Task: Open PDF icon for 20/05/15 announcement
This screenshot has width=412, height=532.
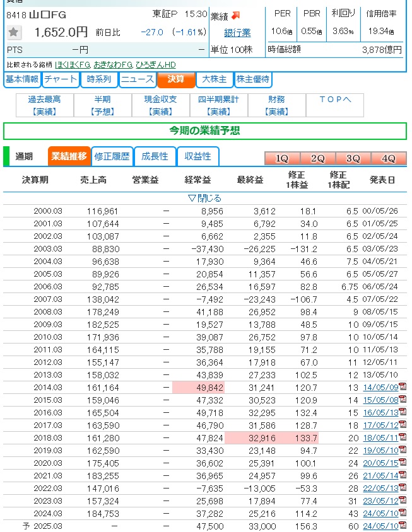Action: tap(403, 462)
